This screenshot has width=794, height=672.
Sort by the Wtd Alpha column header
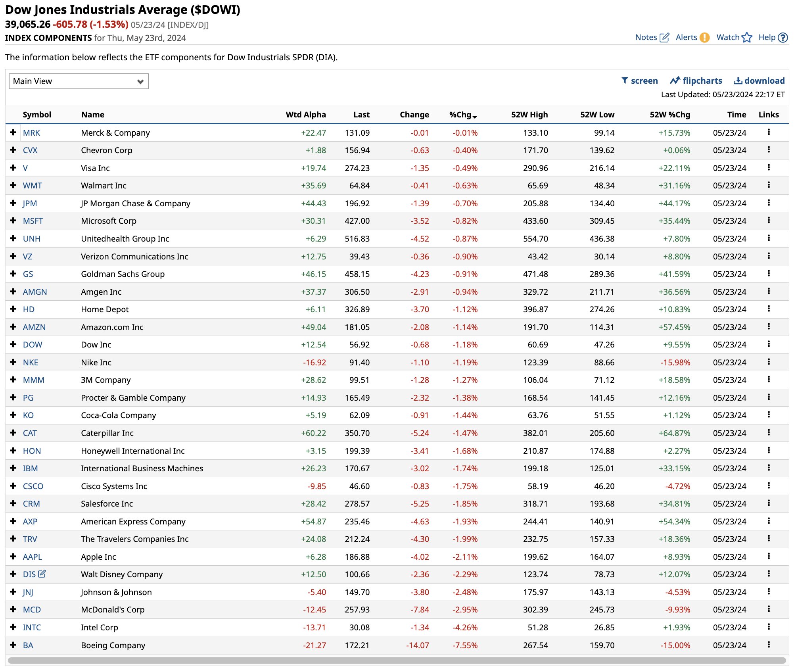coord(306,115)
